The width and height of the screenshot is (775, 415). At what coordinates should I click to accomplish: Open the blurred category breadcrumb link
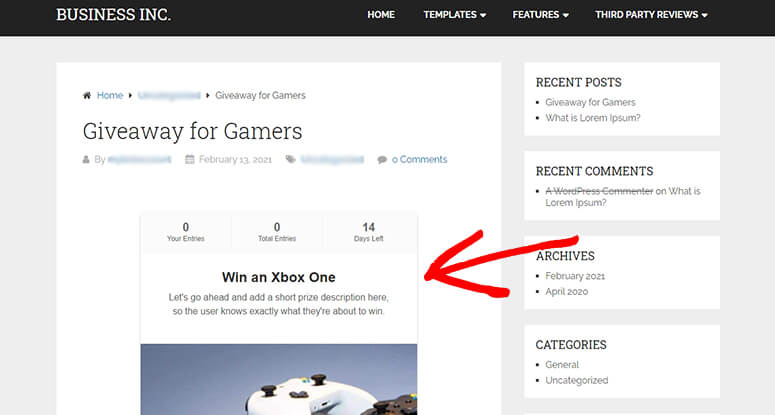pos(169,95)
